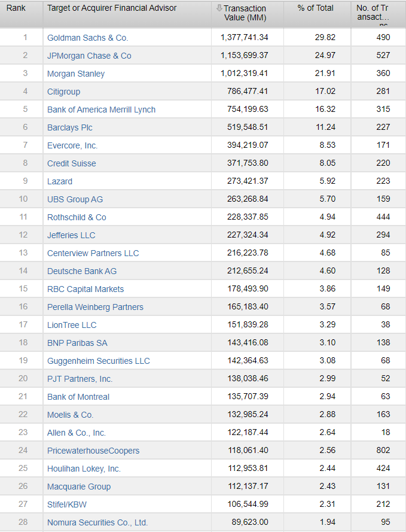Viewport: 406px width, 532px height.
Task: Click the No. of Transactions column header
Action: (372, 13)
